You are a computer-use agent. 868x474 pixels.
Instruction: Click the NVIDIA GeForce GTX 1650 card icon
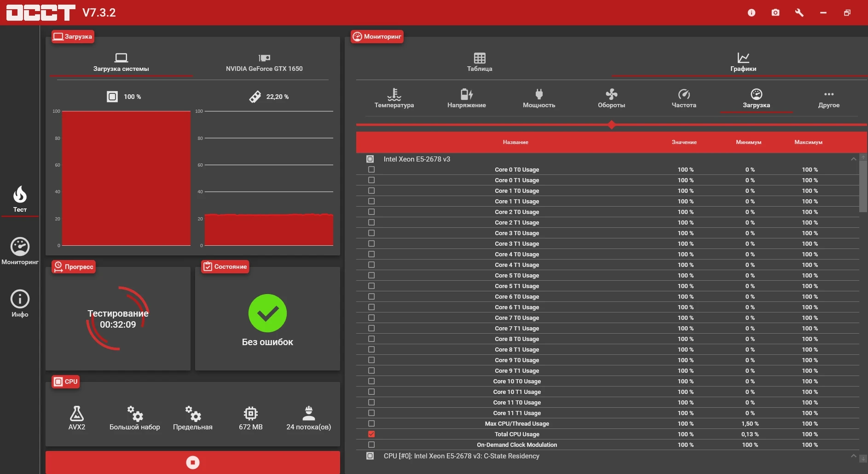(264, 58)
